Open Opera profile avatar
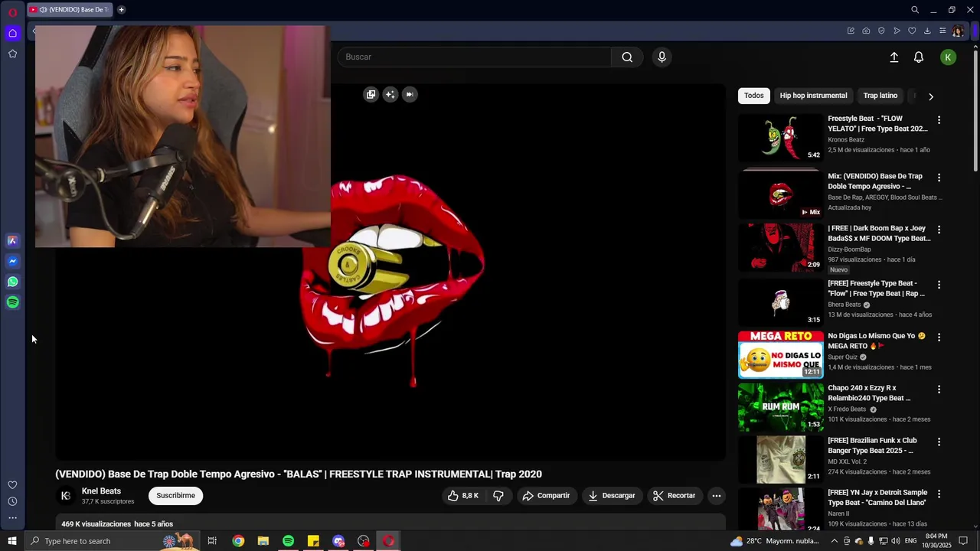Screen dimensions: 980x551 tap(958, 31)
